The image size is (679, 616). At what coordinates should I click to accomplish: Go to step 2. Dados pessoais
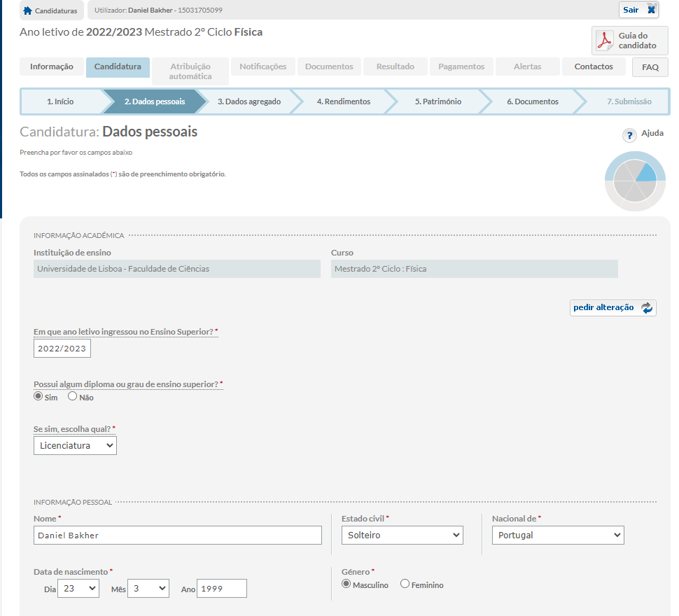155,101
